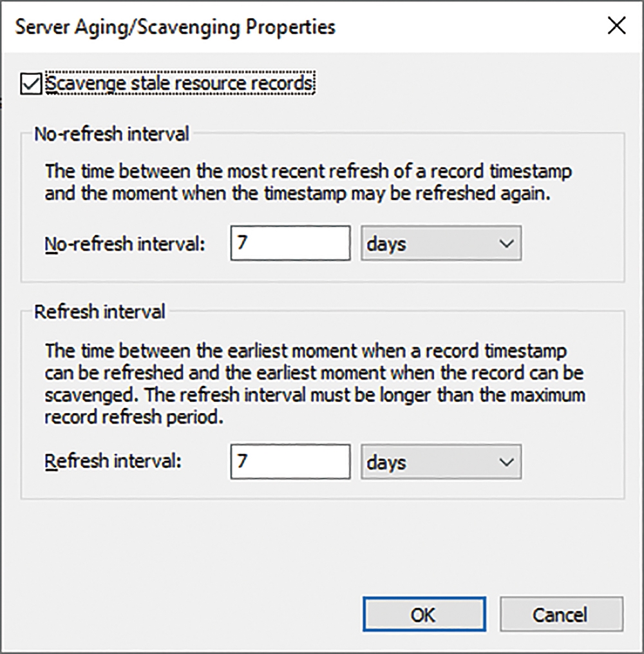The image size is (644, 654).
Task: Click the dialog title bar text
Action: click(x=175, y=27)
